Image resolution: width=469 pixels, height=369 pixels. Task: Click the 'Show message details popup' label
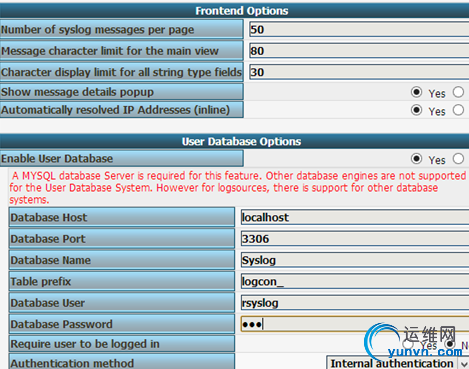click(77, 92)
